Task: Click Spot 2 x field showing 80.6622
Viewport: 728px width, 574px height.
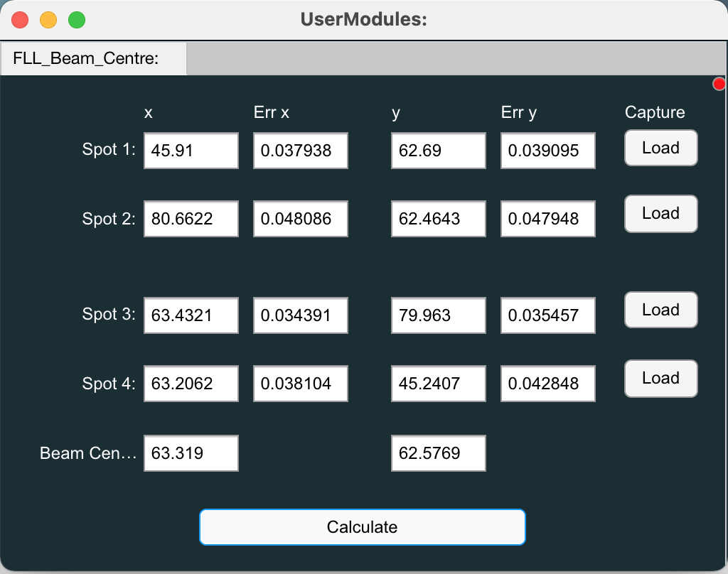Action: click(191, 219)
